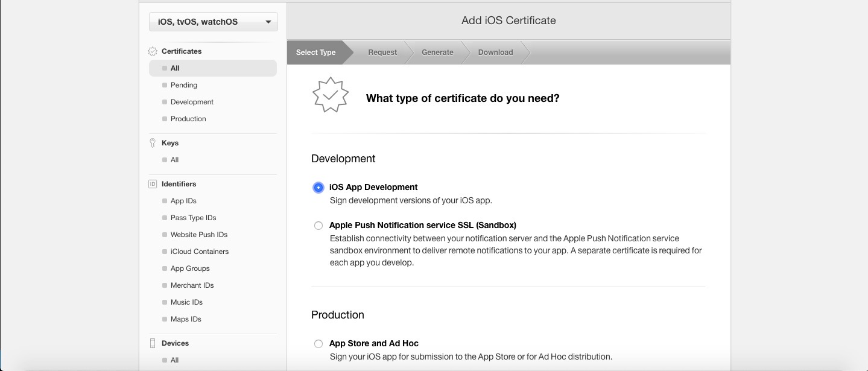
Task: Open App IDs in Identifiers
Action: coord(183,201)
